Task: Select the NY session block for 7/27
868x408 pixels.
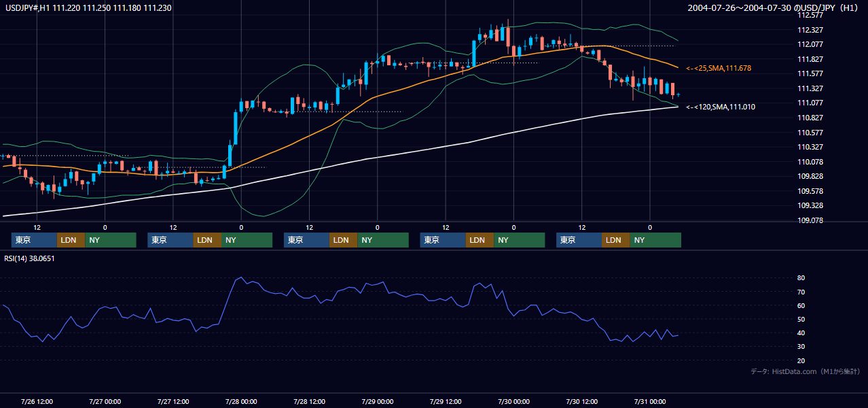Action: pos(247,240)
